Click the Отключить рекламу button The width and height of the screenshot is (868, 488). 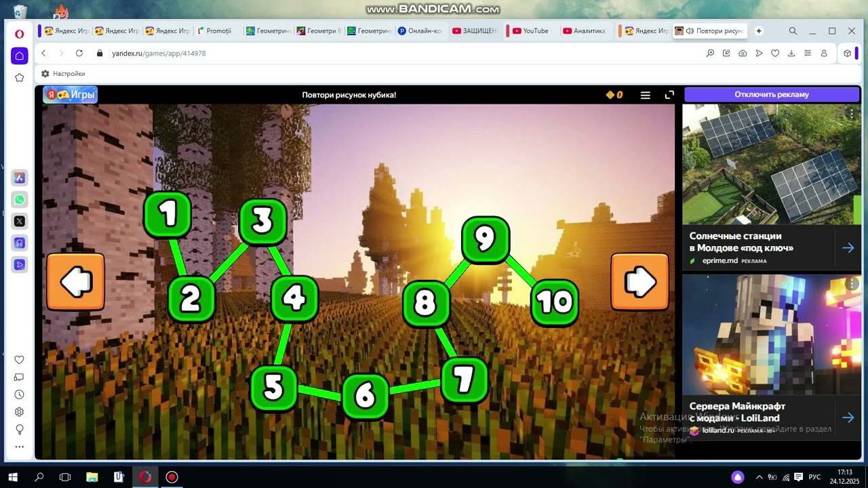click(x=772, y=95)
